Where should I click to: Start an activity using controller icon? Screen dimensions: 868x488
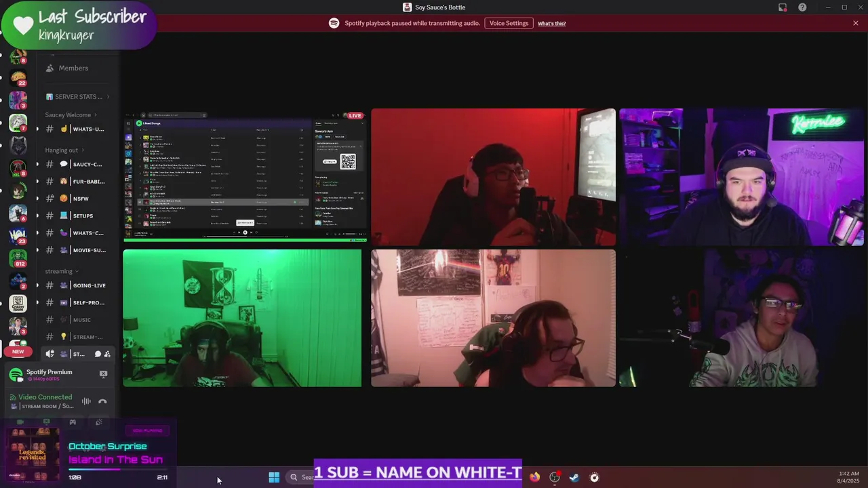(x=73, y=422)
